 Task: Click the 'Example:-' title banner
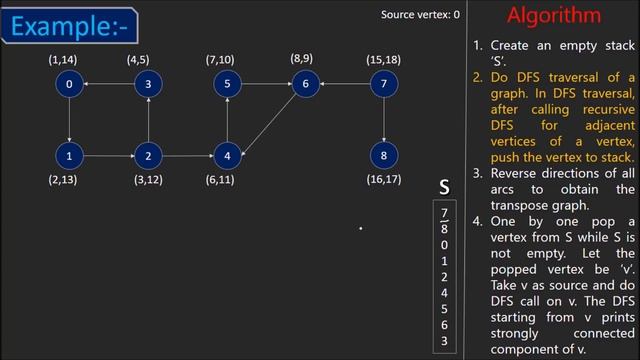(70, 26)
